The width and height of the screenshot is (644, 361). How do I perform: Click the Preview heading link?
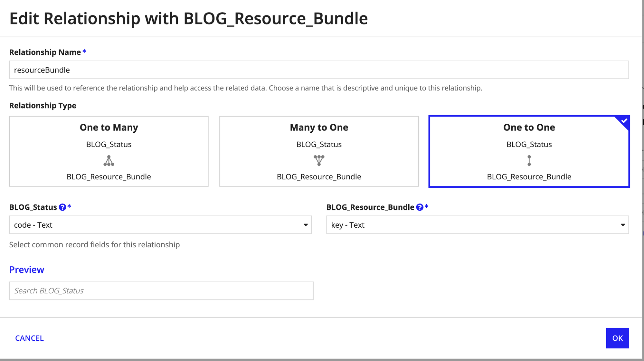pyautogui.click(x=27, y=270)
